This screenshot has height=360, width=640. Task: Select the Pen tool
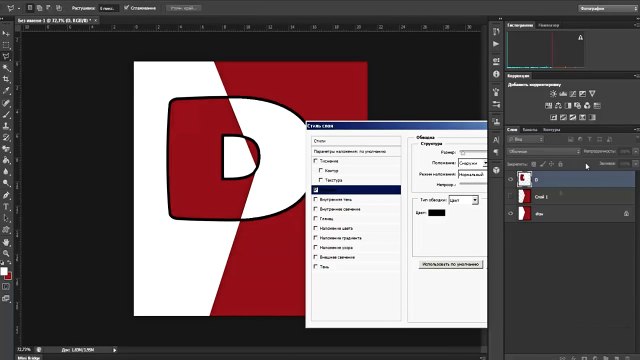(x=6, y=196)
